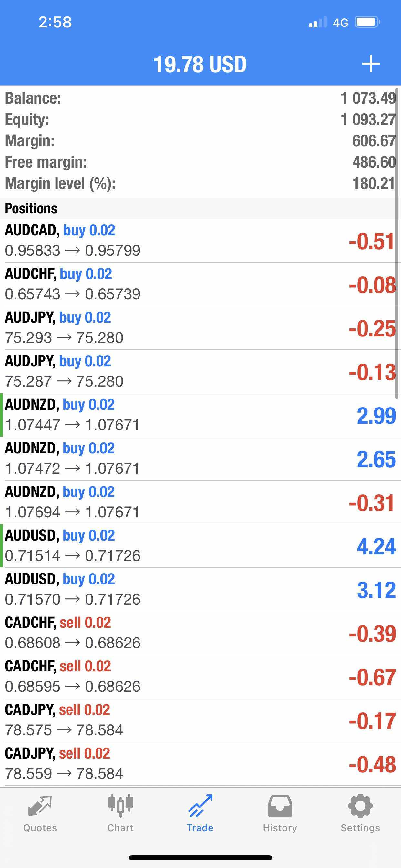Tap the battery status icon
The image size is (401, 868).
click(367, 22)
